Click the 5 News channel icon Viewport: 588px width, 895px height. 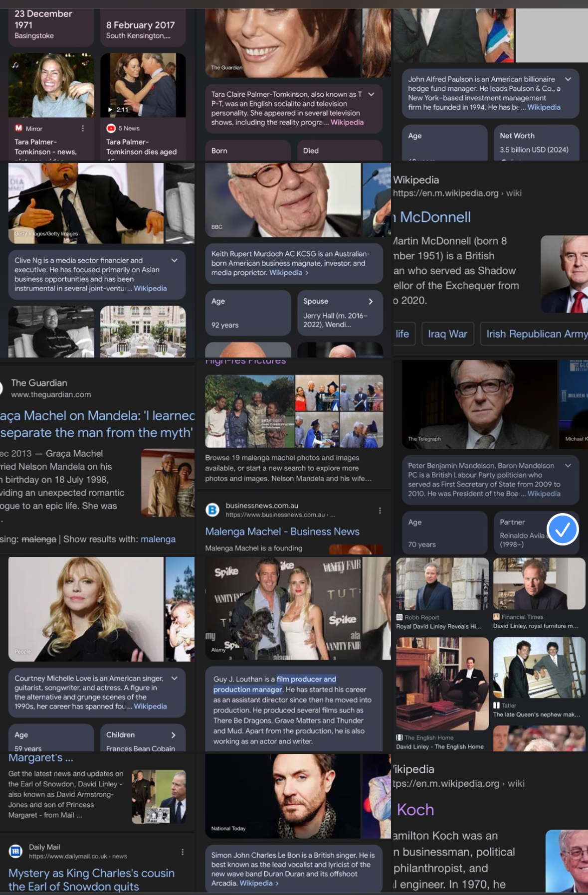111,128
